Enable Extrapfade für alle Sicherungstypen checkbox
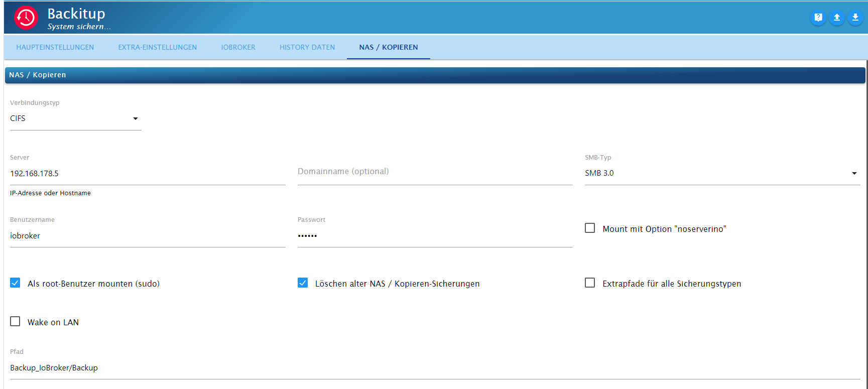This screenshot has height=389, width=868. click(590, 283)
